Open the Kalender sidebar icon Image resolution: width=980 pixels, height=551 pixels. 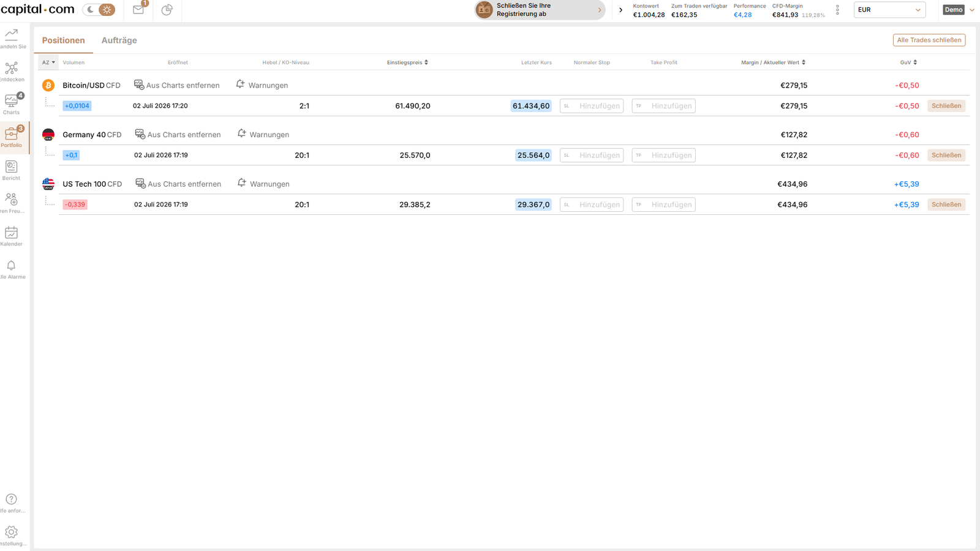coord(12,233)
